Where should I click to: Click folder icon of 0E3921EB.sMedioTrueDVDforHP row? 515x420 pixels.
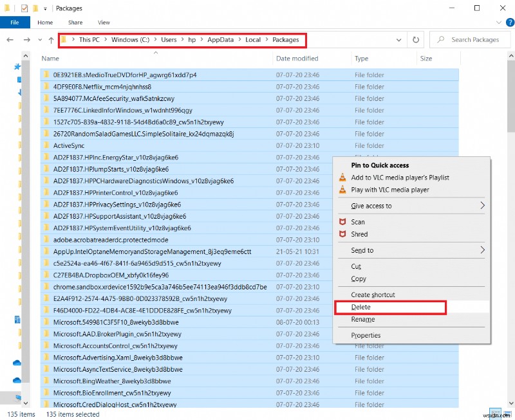(x=46, y=75)
